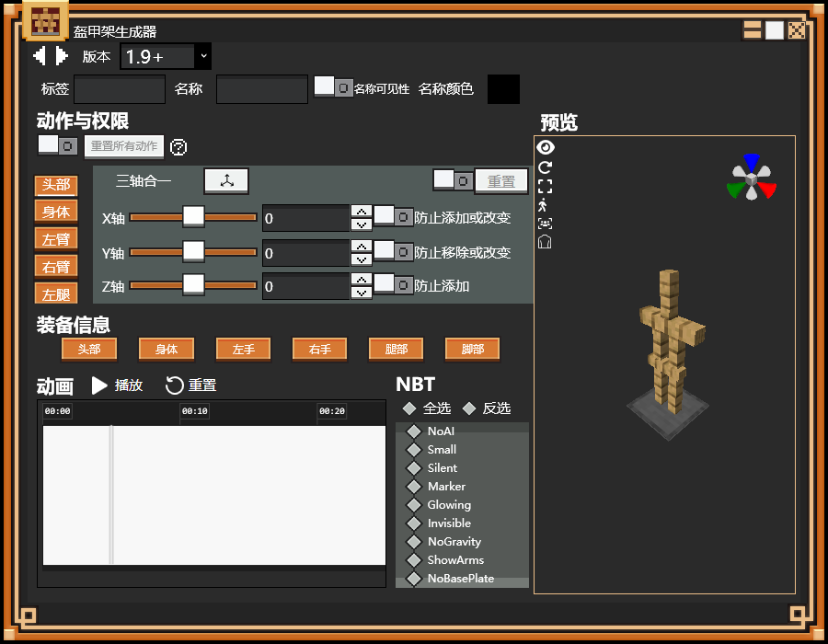Select the 左腿 pose tab
Screen dimensions: 828x644
[x=56, y=294]
